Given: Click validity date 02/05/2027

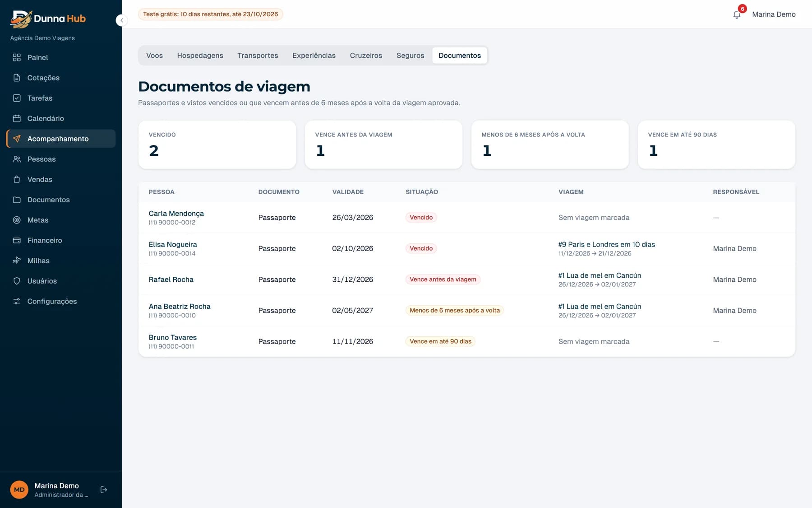Looking at the screenshot, I should (x=353, y=310).
